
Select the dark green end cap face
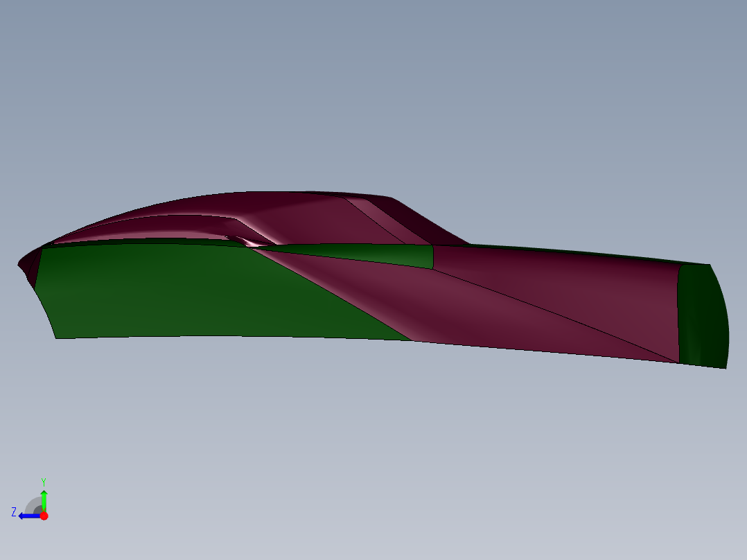point(703,315)
